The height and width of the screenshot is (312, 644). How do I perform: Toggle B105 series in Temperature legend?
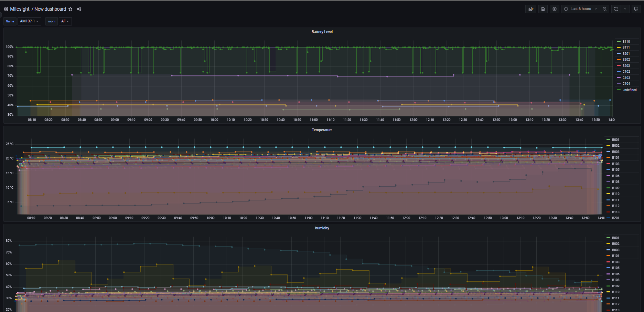pyautogui.click(x=615, y=170)
